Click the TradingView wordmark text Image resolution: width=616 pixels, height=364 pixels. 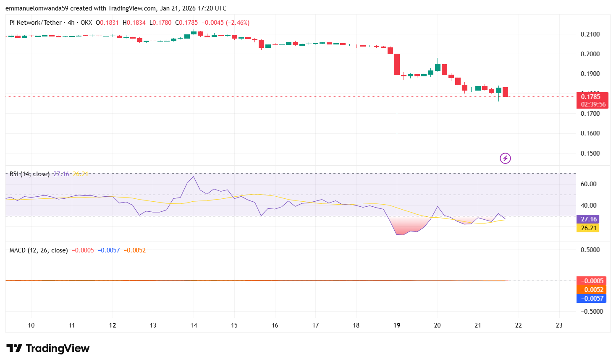click(58, 348)
